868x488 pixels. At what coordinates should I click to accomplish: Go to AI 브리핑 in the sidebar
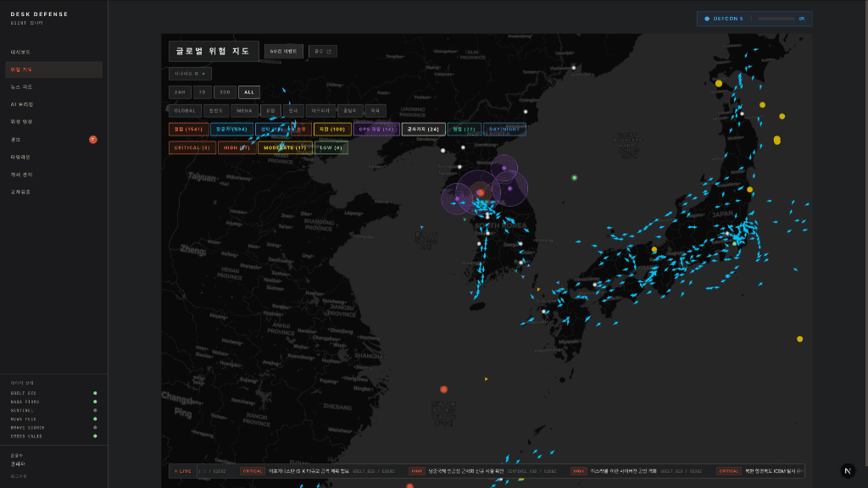[x=22, y=104]
